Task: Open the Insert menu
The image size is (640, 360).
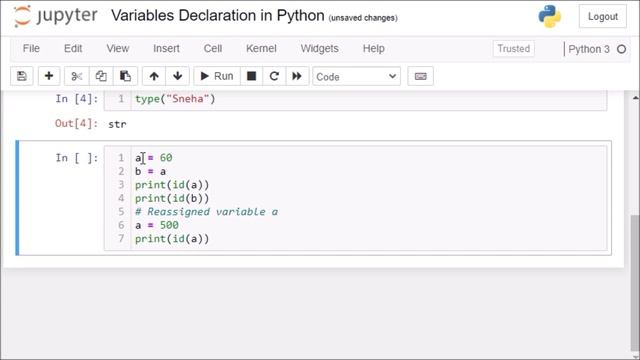Action: (x=166, y=49)
